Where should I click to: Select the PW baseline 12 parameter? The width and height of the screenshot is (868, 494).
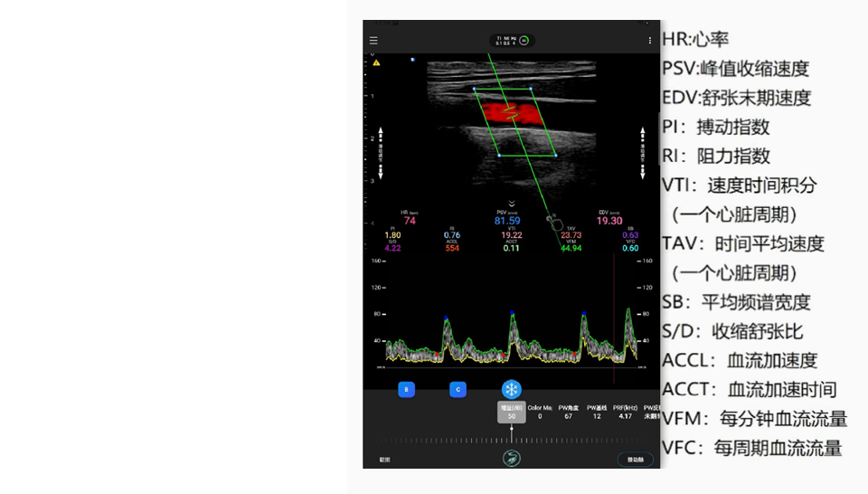coord(597,412)
